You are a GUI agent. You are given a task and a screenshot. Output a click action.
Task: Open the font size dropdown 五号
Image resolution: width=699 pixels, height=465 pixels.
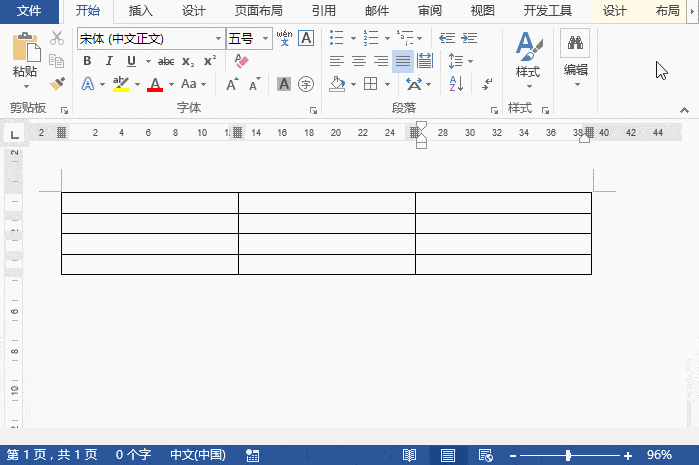pyautogui.click(x=265, y=39)
